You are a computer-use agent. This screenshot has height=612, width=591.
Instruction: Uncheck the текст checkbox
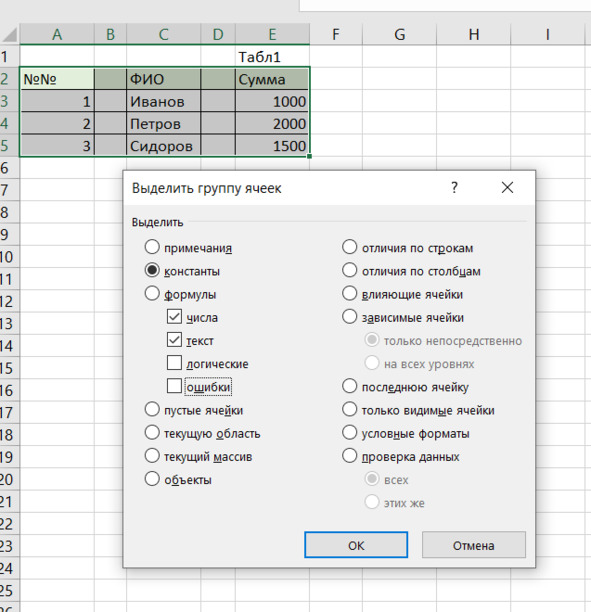click(x=174, y=340)
